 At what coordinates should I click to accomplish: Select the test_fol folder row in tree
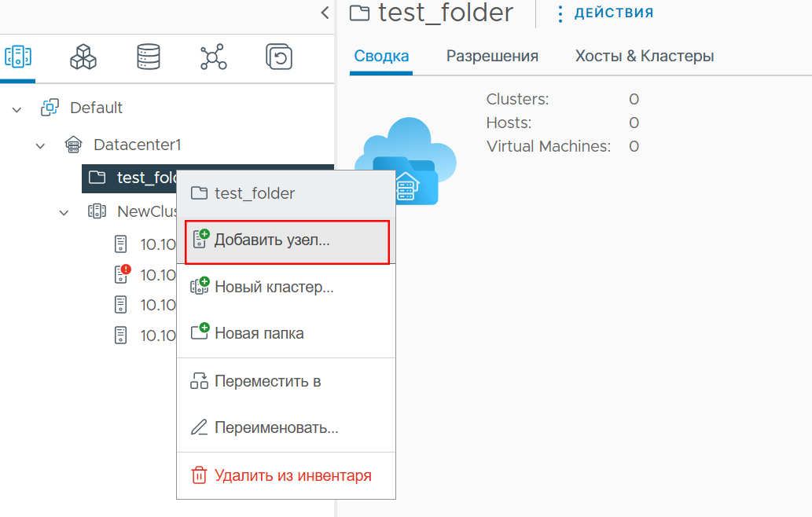click(x=130, y=178)
